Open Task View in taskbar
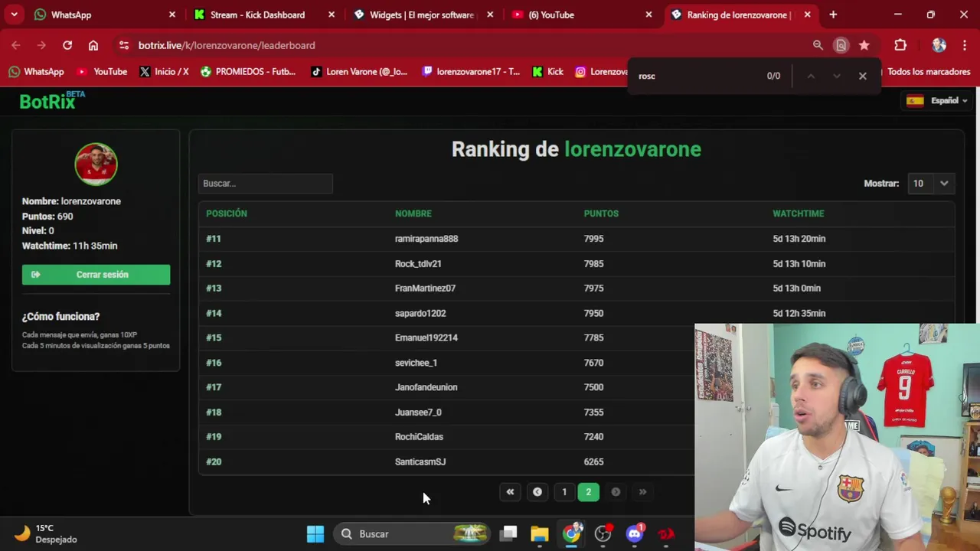Screen dimensions: 980x551 [x=509, y=534]
